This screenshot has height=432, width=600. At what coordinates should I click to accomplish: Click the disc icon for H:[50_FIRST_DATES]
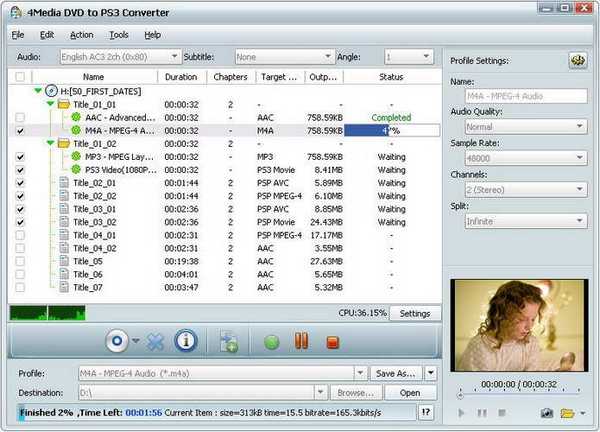[51, 91]
